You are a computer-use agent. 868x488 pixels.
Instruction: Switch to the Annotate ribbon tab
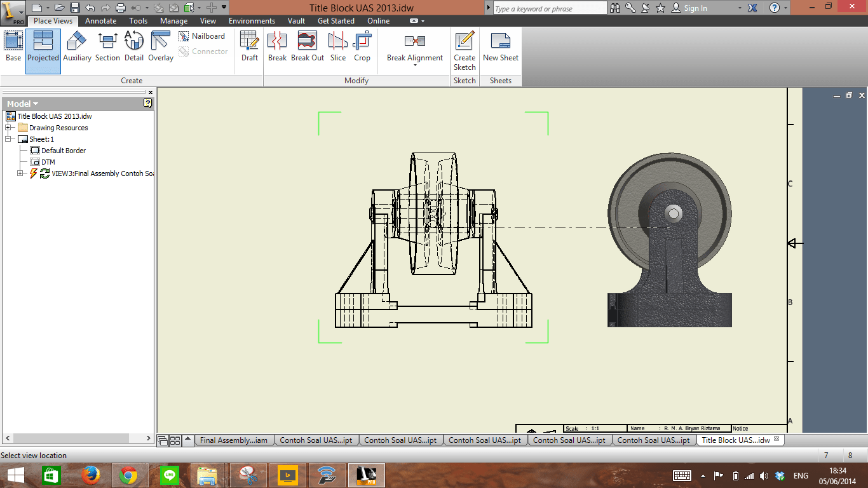(x=100, y=20)
